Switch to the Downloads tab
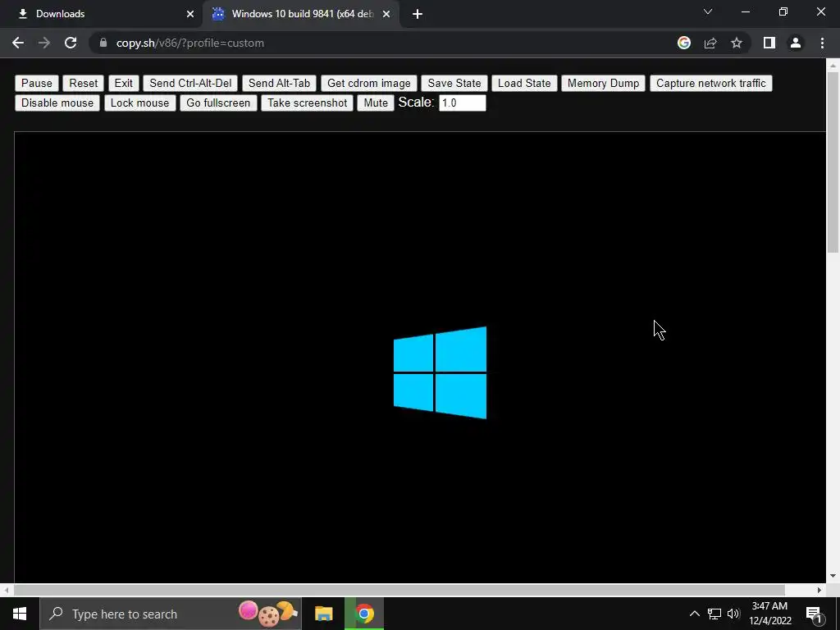Image resolution: width=840 pixels, height=630 pixels. click(x=101, y=14)
